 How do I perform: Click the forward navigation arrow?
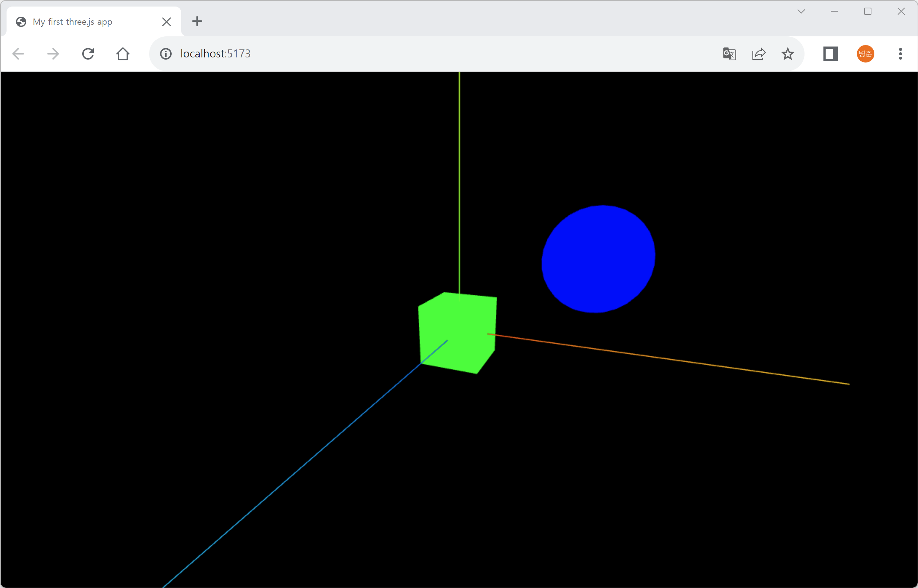point(53,54)
